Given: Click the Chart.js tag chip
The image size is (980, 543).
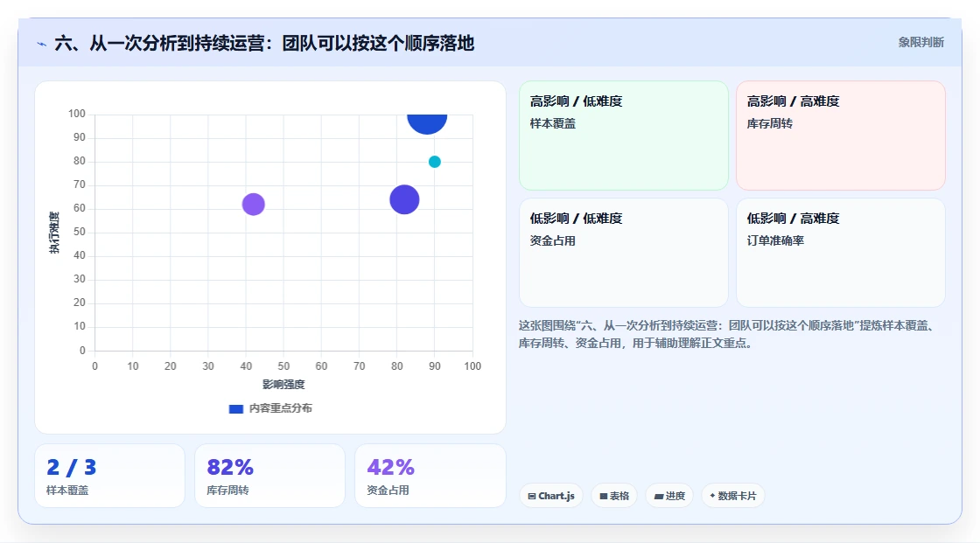Looking at the screenshot, I should 551,496.
